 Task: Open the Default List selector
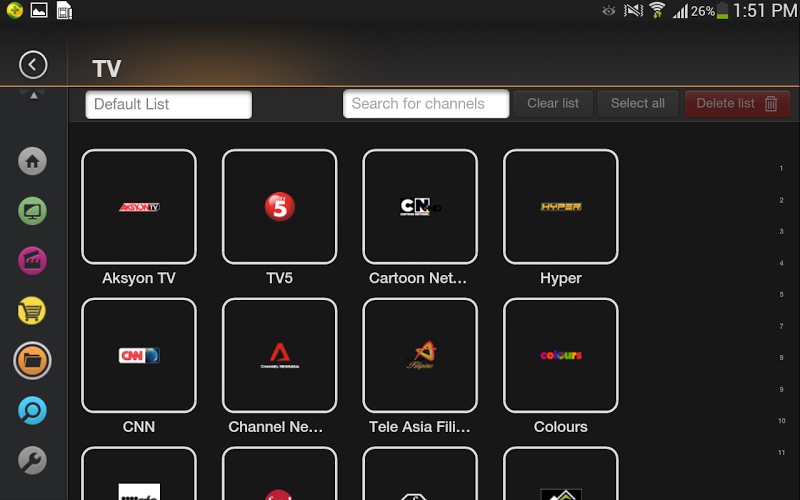tap(168, 105)
